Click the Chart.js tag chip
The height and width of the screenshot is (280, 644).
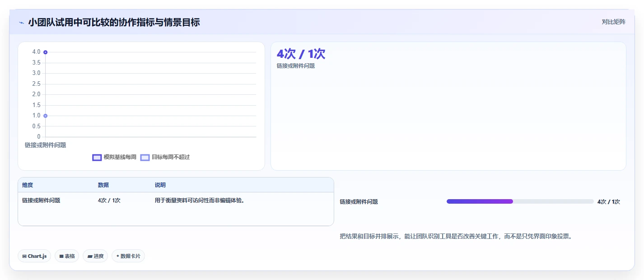click(x=35, y=256)
